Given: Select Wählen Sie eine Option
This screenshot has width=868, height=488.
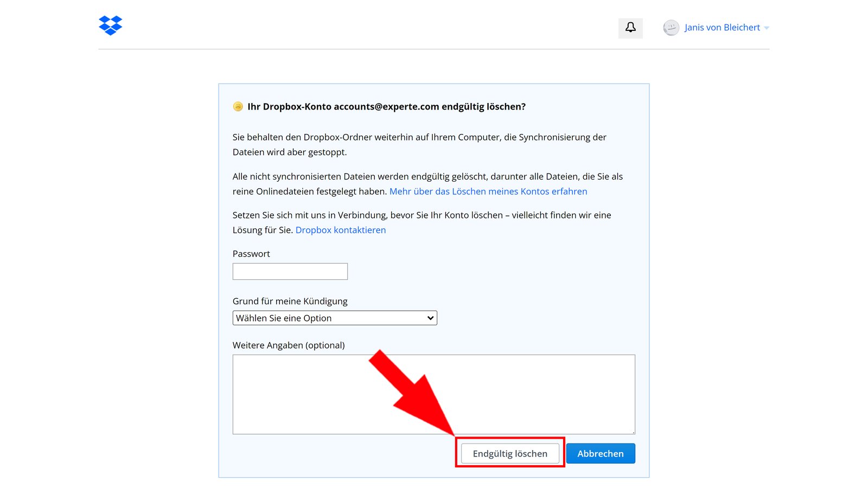Looking at the screenshot, I should click(335, 318).
